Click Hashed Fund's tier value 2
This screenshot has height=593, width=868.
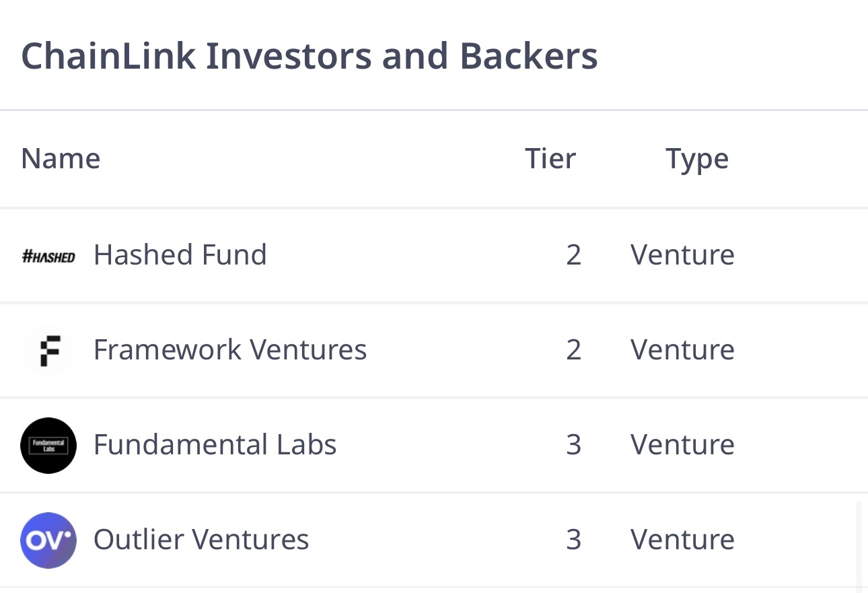(573, 255)
